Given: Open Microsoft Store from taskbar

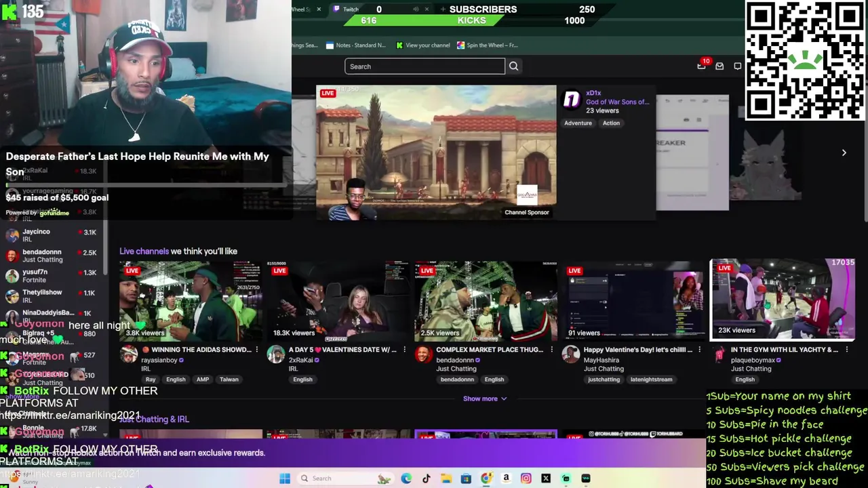Looking at the screenshot, I should pyautogui.click(x=466, y=479).
